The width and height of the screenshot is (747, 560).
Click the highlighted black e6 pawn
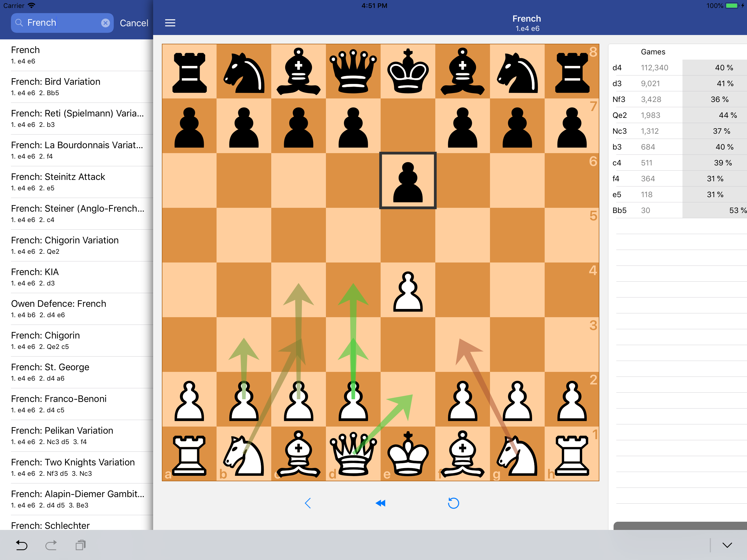pos(408,181)
